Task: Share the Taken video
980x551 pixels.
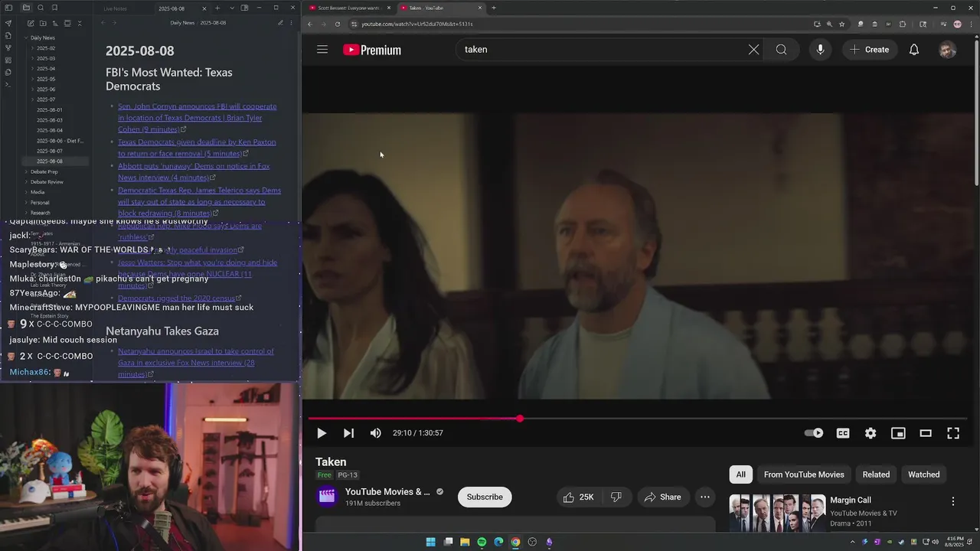Action: pos(662,497)
